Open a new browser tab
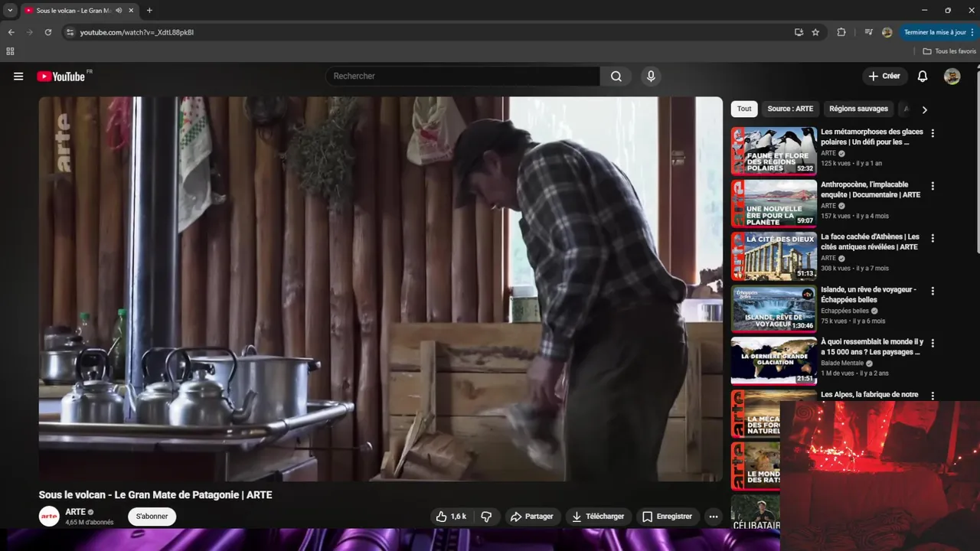 pyautogui.click(x=149, y=11)
